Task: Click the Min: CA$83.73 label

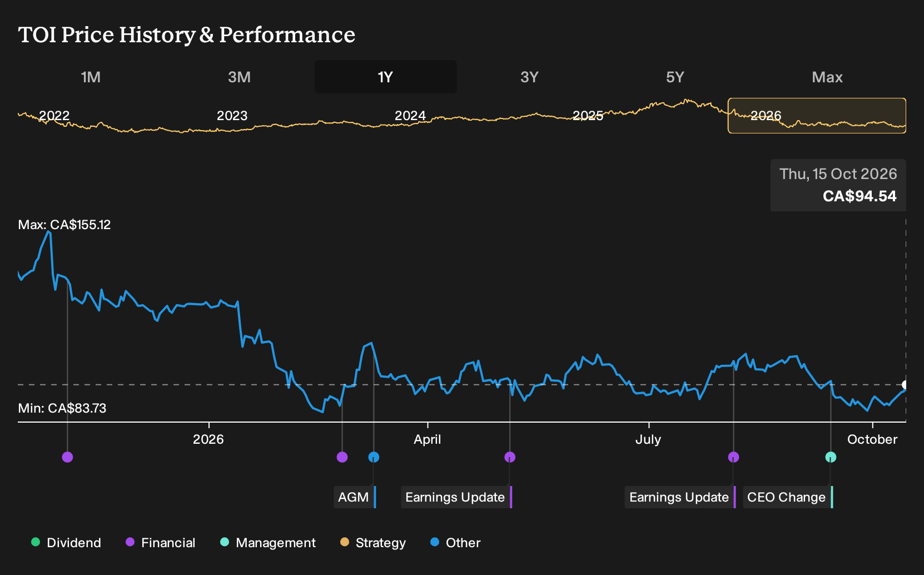Action: point(62,408)
